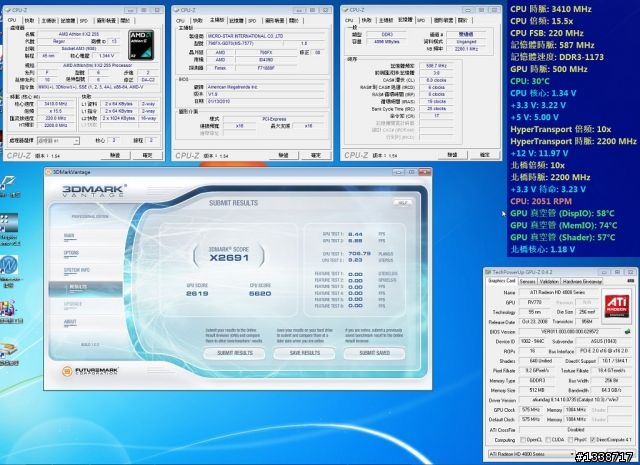The image size is (640, 465).
Task: Click the CPU Test 1 value 706.79
Action: point(359,254)
